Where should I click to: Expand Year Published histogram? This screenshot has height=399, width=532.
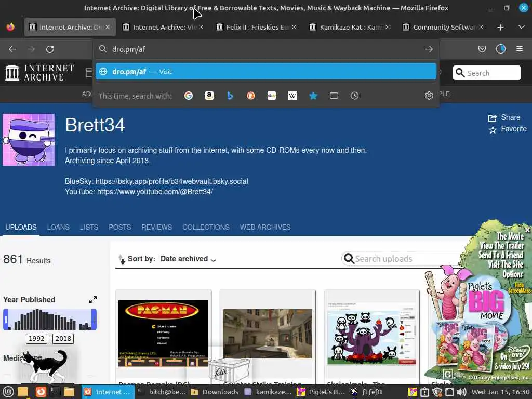point(92,300)
